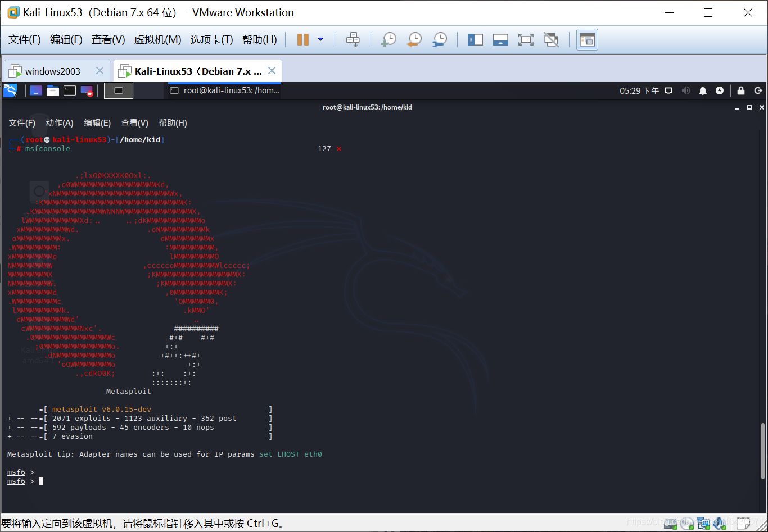Open the 选项卡(T) menu

pyautogui.click(x=211, y=39)
